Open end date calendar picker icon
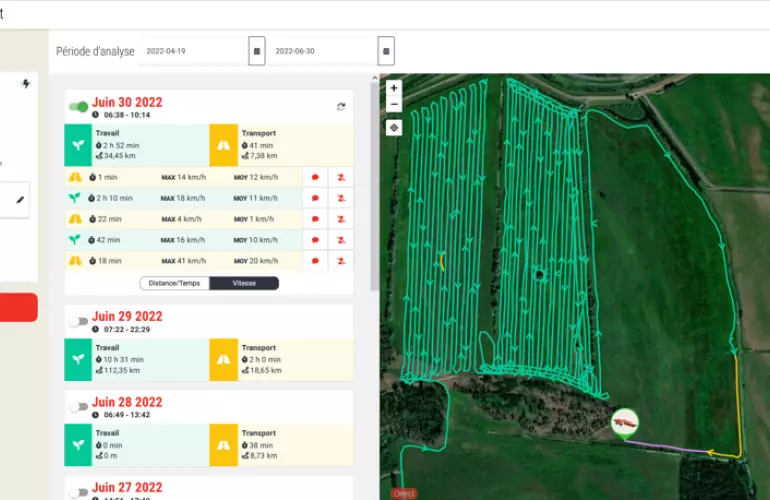770x500 pixels. pyautogui.click(x=386, y=51)
